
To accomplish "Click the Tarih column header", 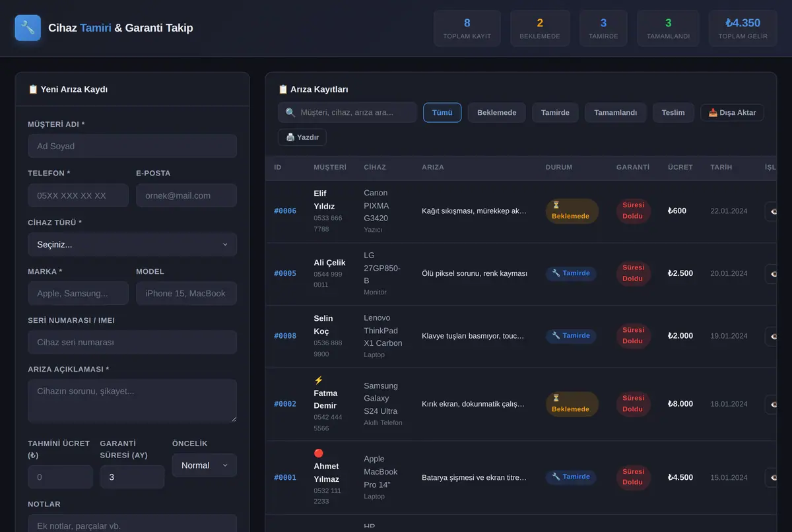I will [721, 168].
